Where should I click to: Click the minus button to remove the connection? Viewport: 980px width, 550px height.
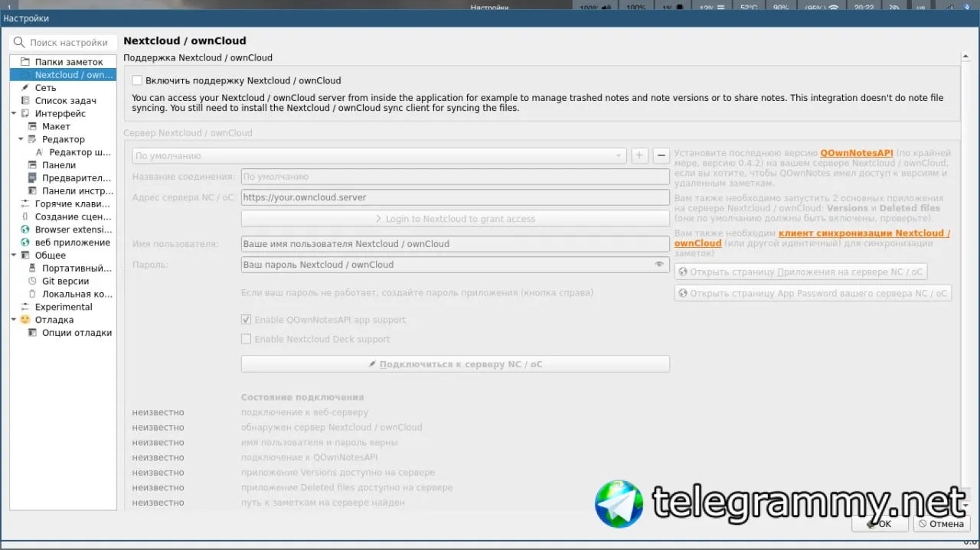tap(661, 155)
